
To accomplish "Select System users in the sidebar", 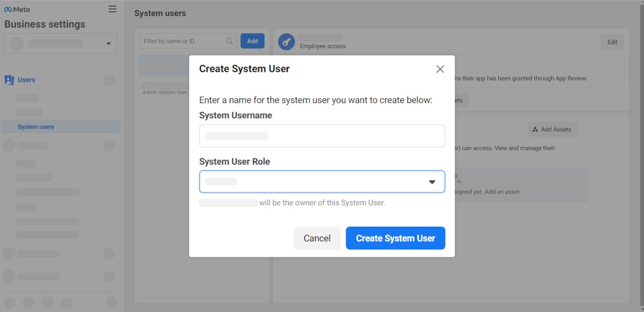I will tap(61, 127).
